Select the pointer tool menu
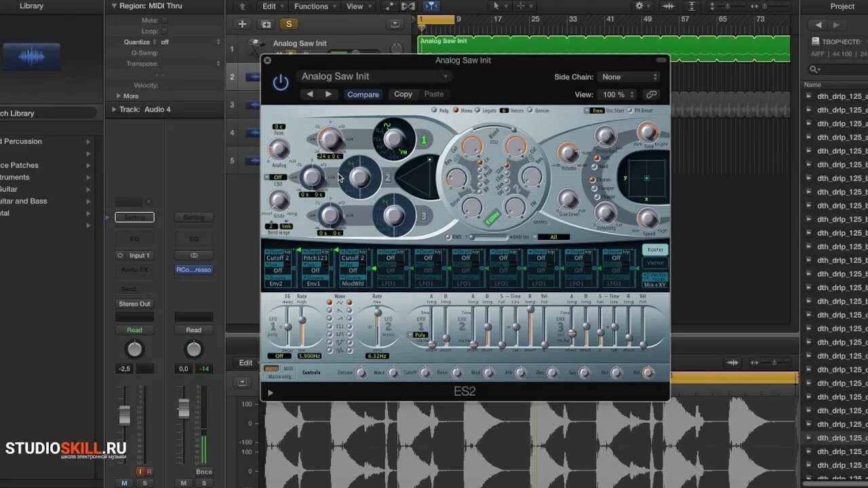The width and height of the screenshot is (868, 488). click(x=499, y=6)
